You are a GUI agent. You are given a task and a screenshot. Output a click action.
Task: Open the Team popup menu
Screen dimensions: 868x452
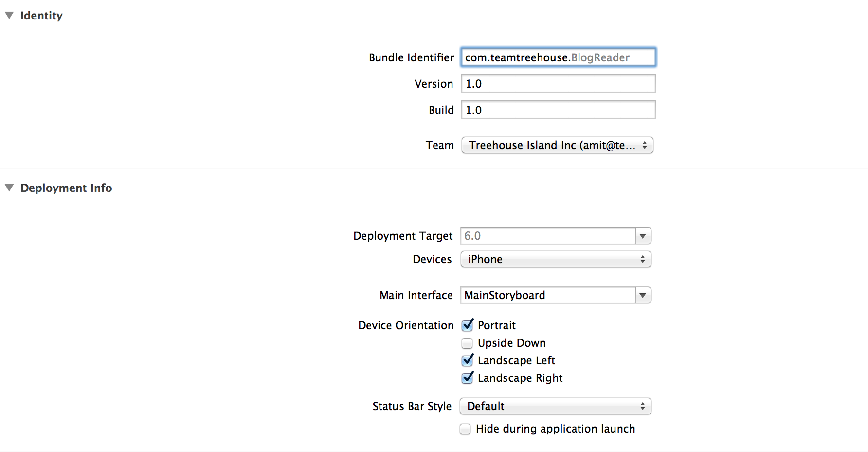(x=557, y=146)
